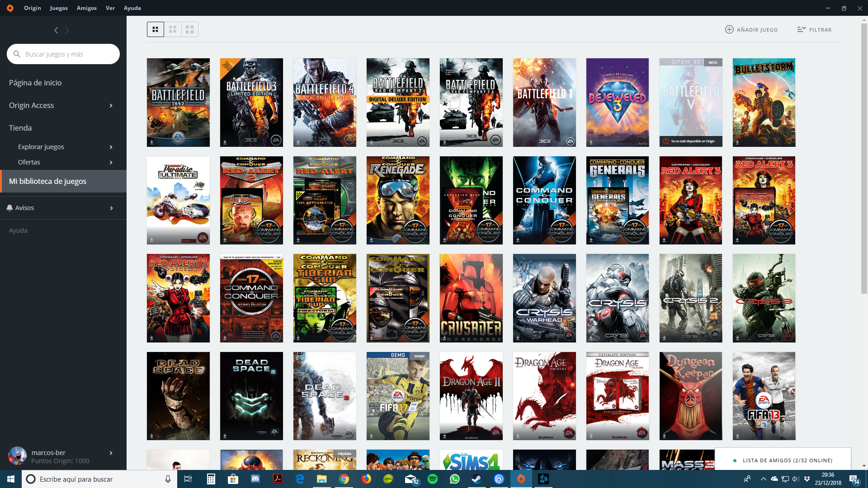Open the Battlefield 1942 game tile
The width and height of the screenshot is (868, 488).
click(178, 102)
